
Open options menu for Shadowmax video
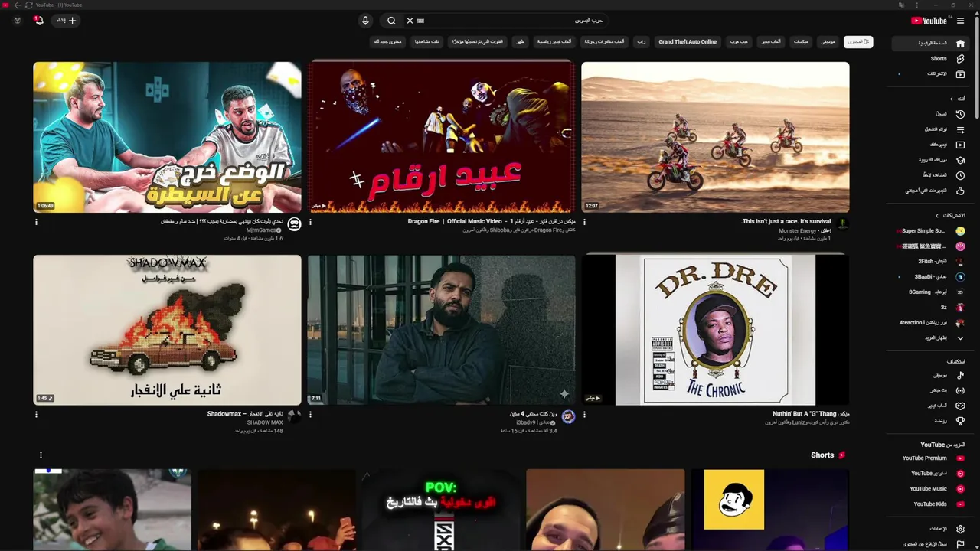(x=36, y=415)
